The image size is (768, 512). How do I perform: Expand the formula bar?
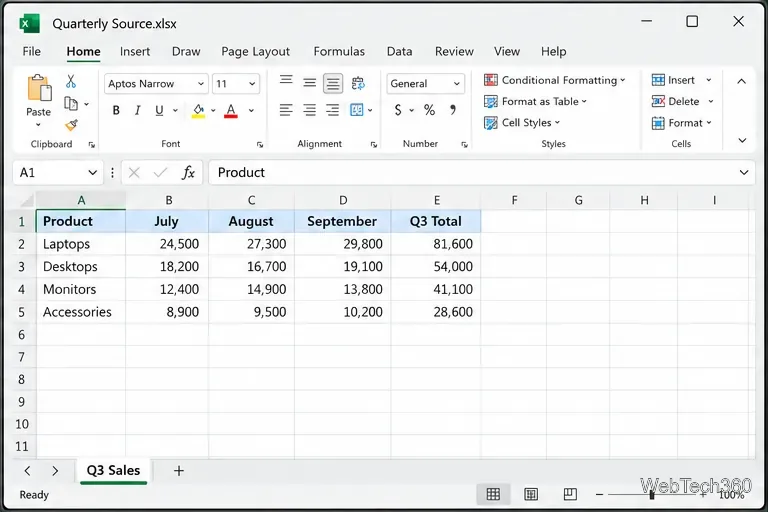(744, 172)
